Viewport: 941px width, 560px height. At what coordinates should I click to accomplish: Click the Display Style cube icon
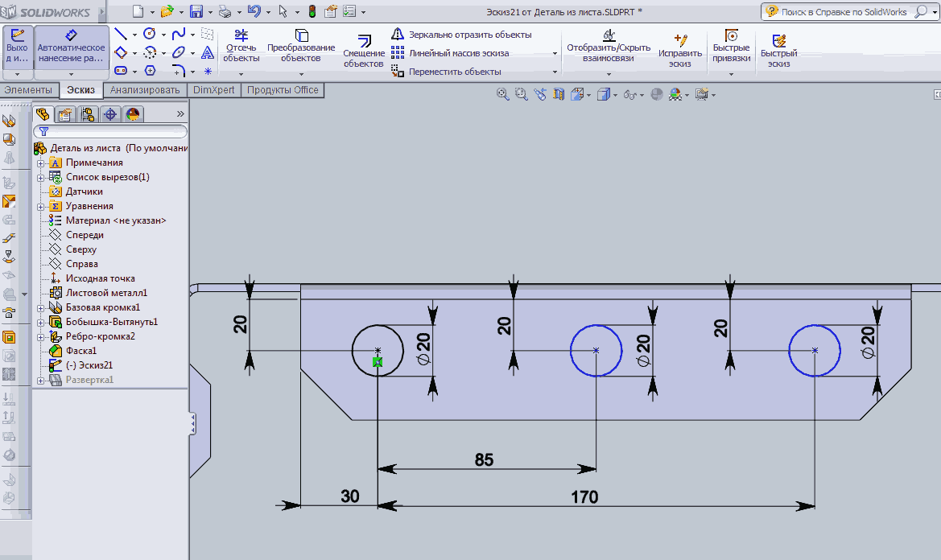click(604, 94)
